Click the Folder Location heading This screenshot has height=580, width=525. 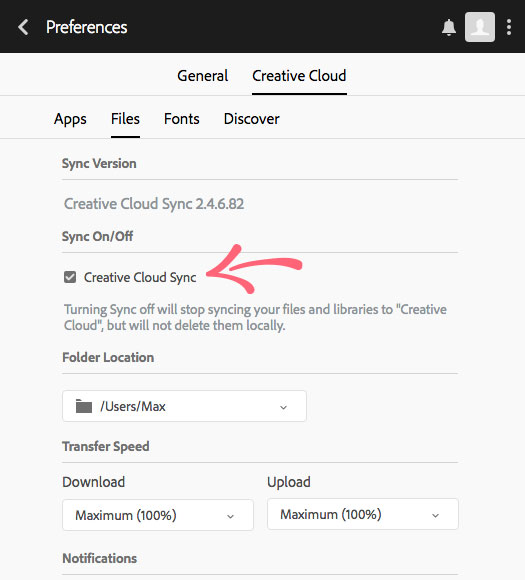click(108, 357)
